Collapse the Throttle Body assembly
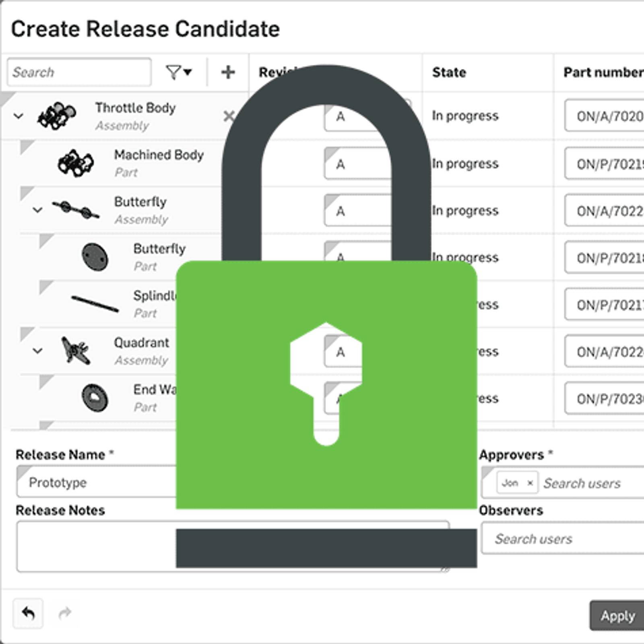Viewport: 644px width, 644px height. pos(19,116)
